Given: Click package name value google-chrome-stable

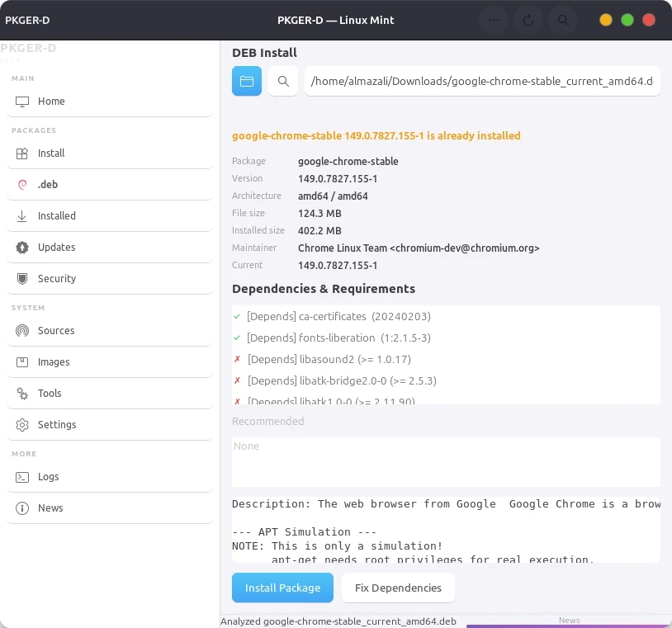Looking at the screenshot, I should coord(348,162).
